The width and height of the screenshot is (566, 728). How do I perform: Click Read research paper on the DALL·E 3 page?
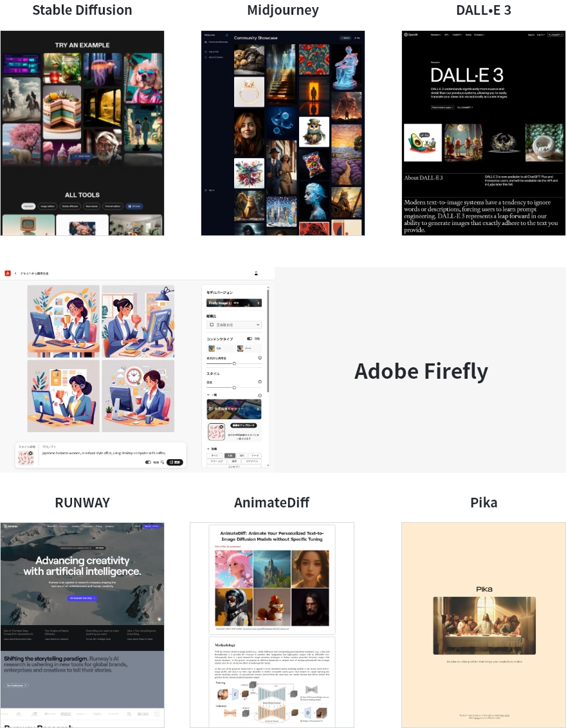[442, 107]
